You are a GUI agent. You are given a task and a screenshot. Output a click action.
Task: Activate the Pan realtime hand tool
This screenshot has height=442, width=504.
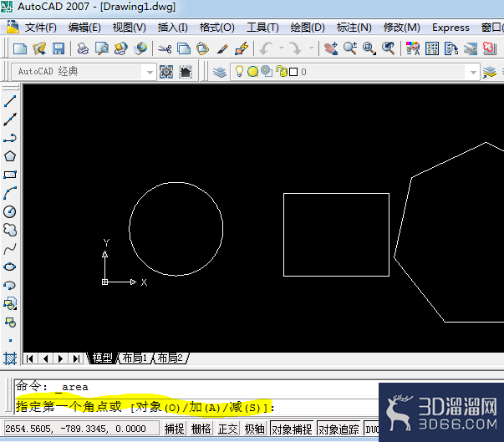pos(331,48)
